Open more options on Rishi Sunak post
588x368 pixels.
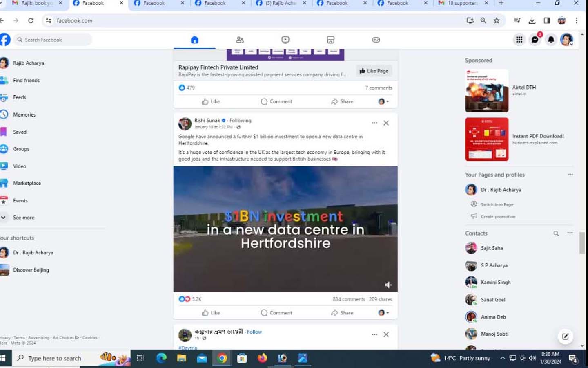(x=374, y=123)
